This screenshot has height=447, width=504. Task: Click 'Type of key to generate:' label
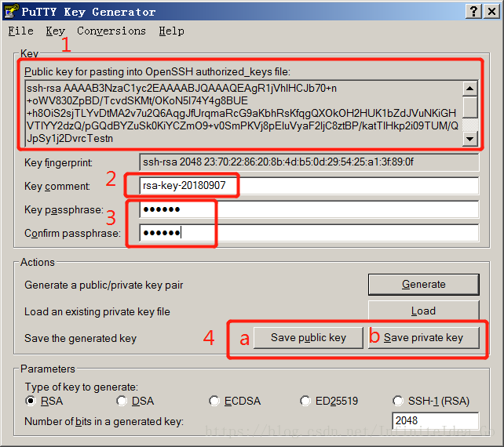[x=82, y=387]
